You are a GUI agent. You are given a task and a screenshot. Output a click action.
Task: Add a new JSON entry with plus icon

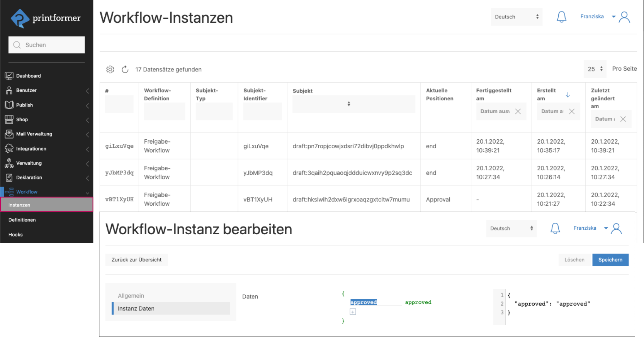(x=353, y=312)
